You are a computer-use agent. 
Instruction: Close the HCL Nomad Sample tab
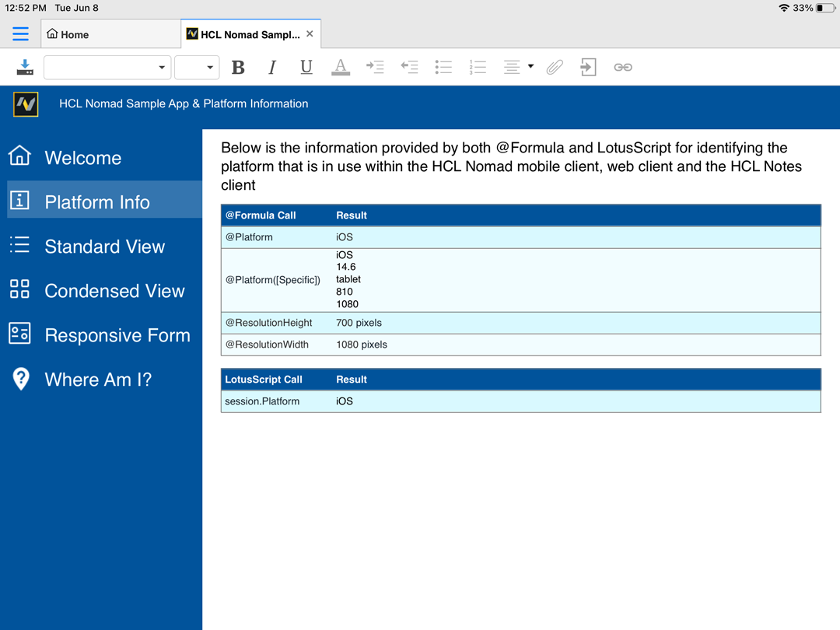310,33
